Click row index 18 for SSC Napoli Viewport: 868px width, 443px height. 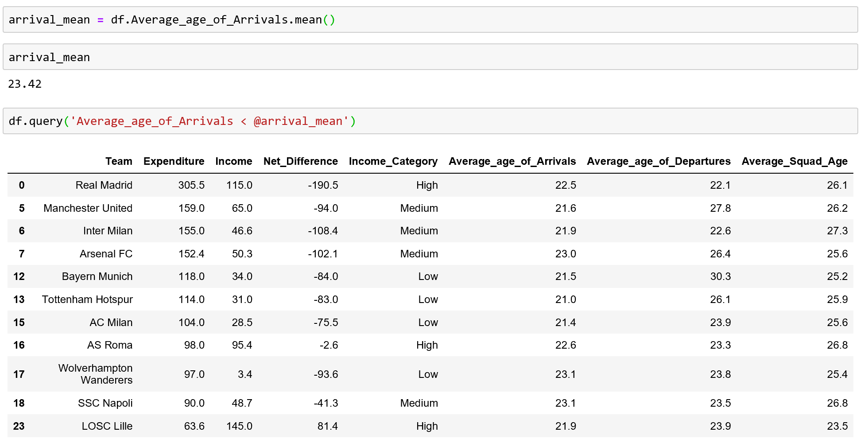19,403
